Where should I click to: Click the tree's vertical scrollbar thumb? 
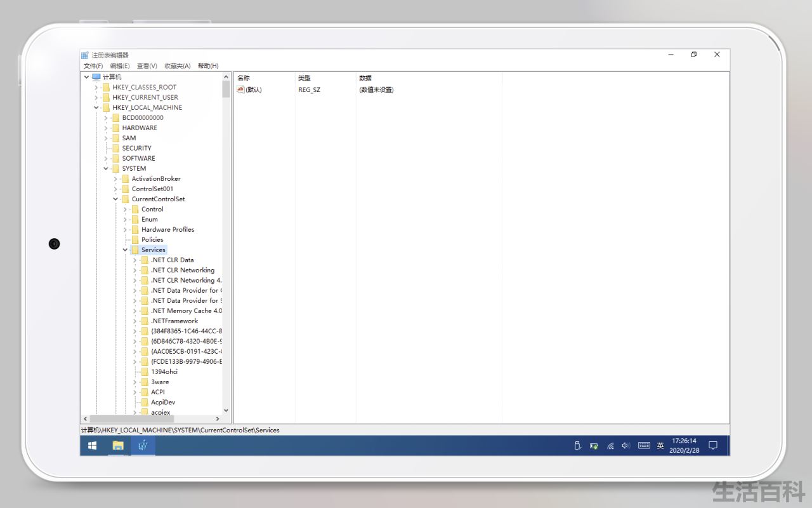[226, 88]
